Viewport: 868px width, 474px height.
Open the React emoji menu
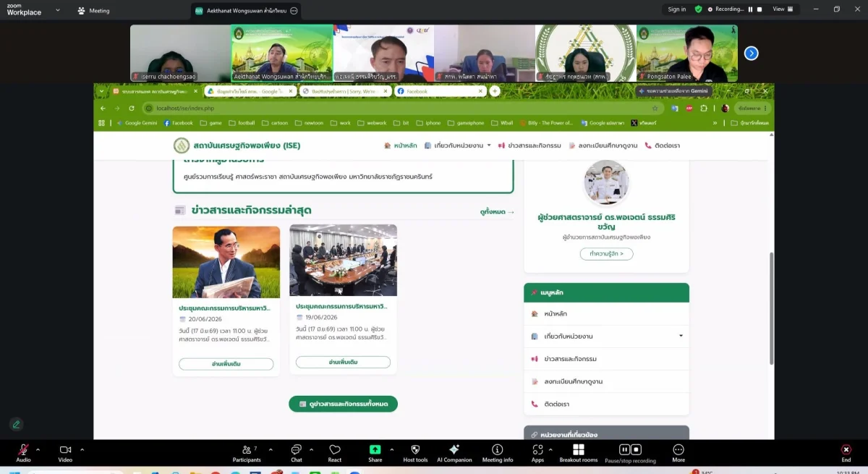click(334, 453)
